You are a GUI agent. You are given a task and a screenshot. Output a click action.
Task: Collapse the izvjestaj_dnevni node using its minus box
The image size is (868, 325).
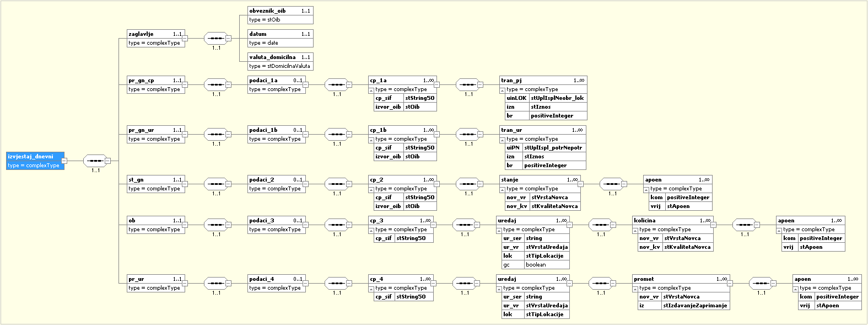[64, 161]
